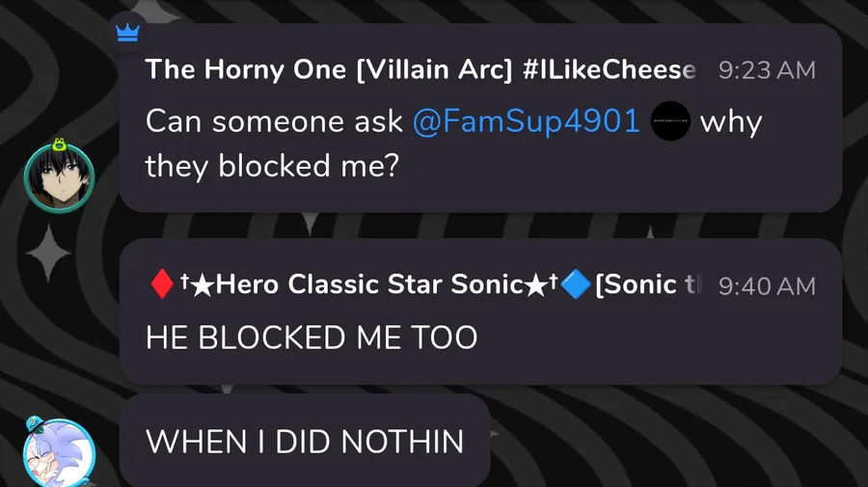Click the small black avatar beside the @FamSup4901 mention
868x487 pixels.
pyautogui.click(x=671, y=122)
